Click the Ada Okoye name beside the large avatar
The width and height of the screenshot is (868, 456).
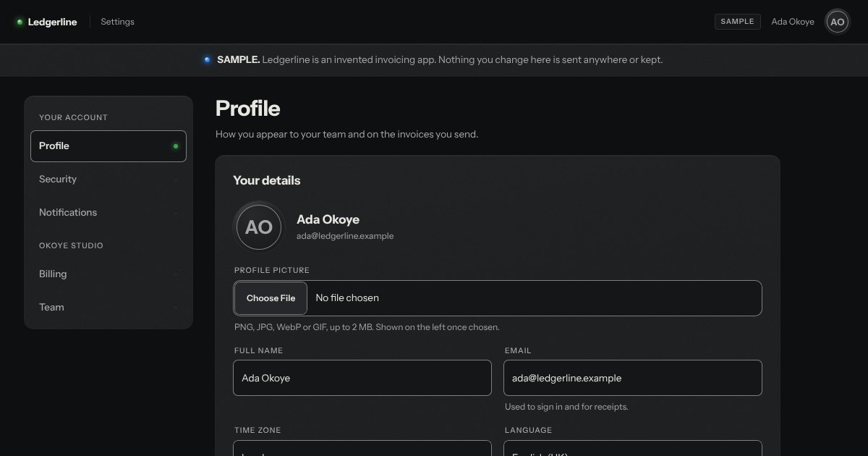coord(328,220)
